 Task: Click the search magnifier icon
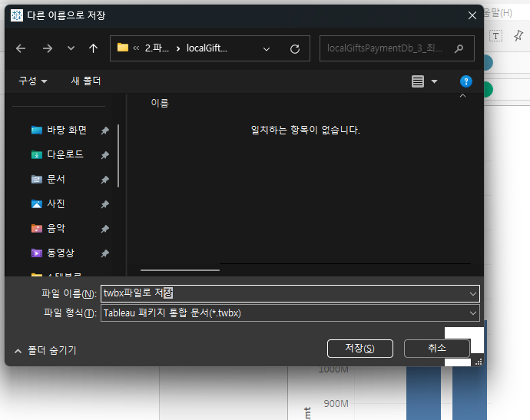(459, 48)
